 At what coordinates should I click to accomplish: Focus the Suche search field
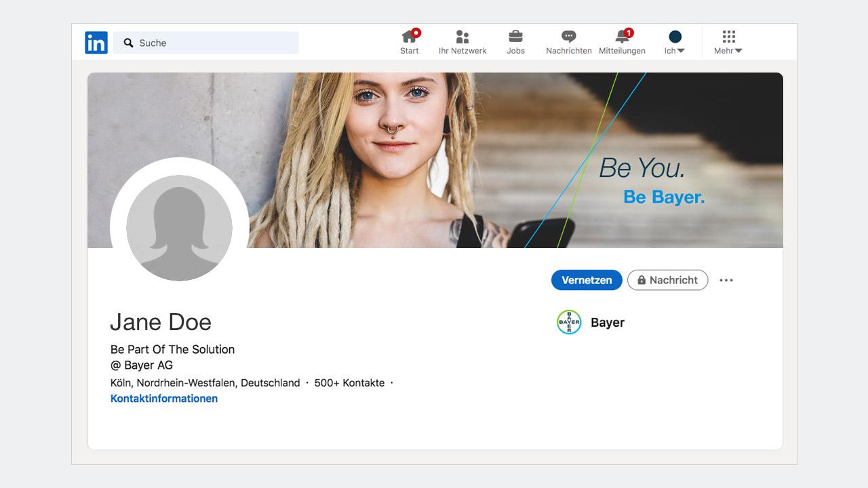click(x=205, y=43)
